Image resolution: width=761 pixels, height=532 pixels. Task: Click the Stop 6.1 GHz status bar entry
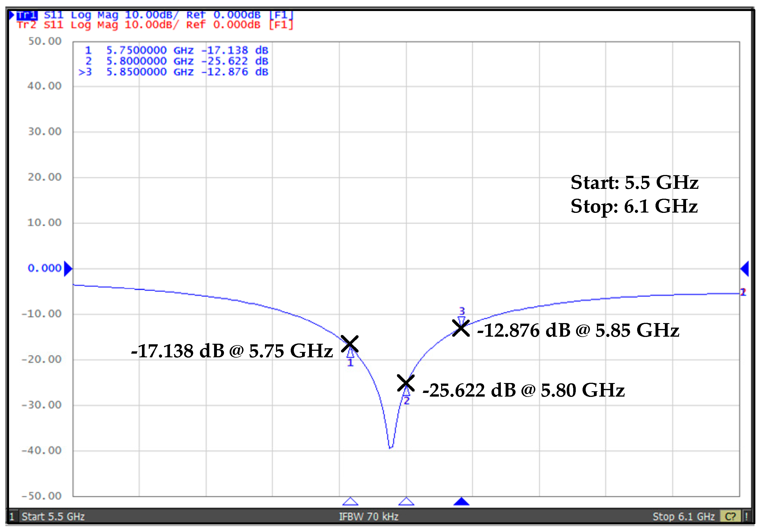tap(684, 516)
